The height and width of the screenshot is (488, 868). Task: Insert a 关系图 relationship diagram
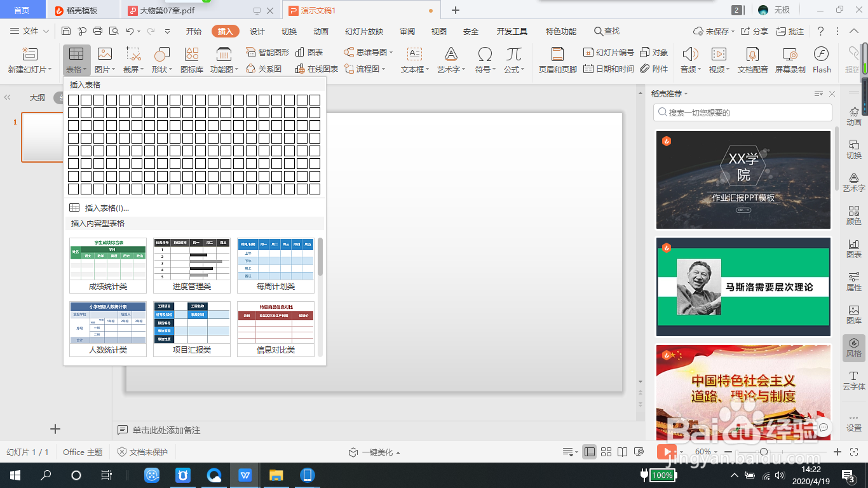pos(264,69)
